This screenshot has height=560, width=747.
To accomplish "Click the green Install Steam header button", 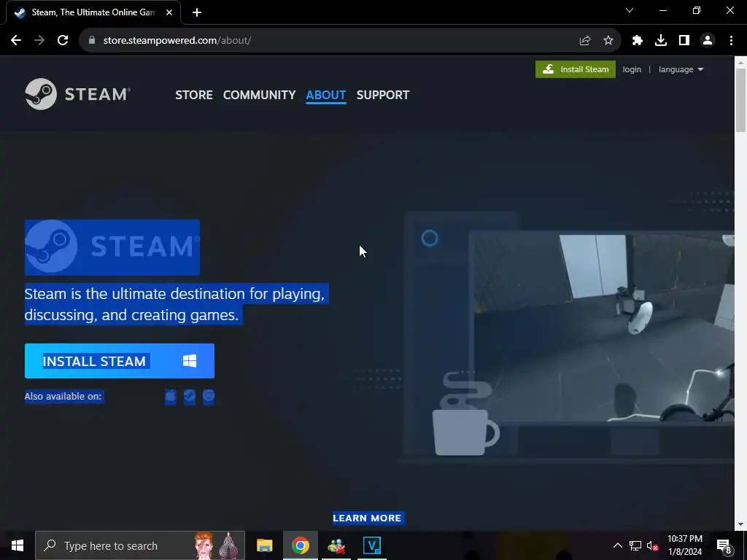I will 576,69.
